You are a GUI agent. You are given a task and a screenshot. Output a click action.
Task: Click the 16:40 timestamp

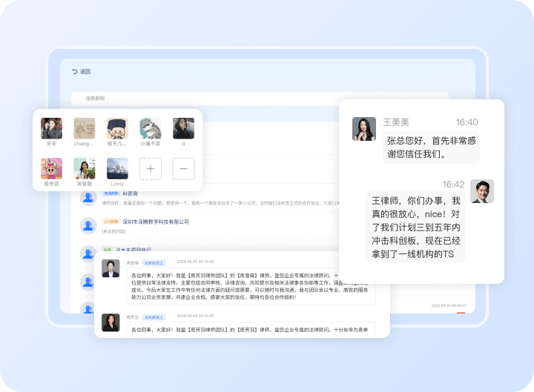tap(467, 122)
